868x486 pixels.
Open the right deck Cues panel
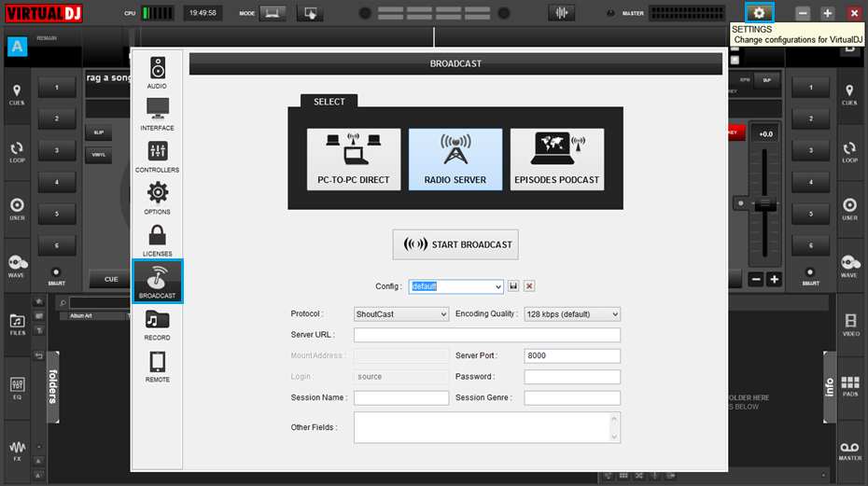click(x=849, y=94)
